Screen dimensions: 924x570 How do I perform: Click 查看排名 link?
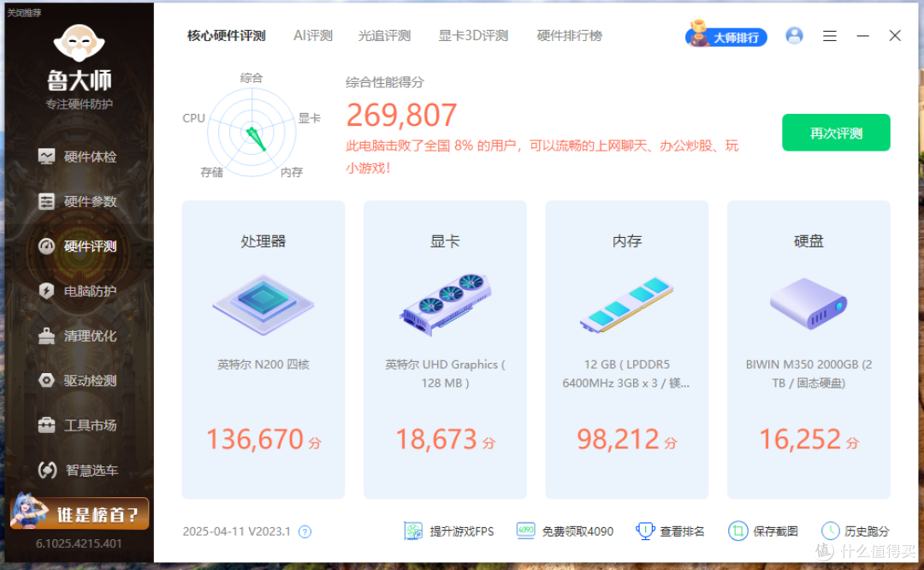(x=682, y=531)
